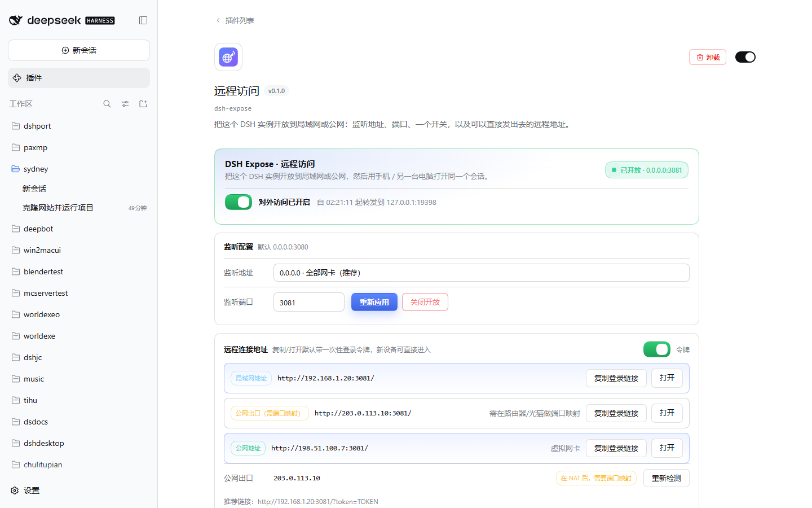Open the 203.0.113.10 address
Viewport: 812px width, 508px height.
tap(667, 413)
